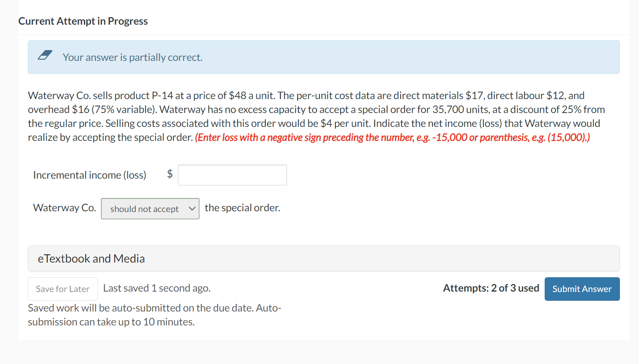Click the Last saved 1 second ago text
The image size is (639, 364).
(x=157, y=288)
